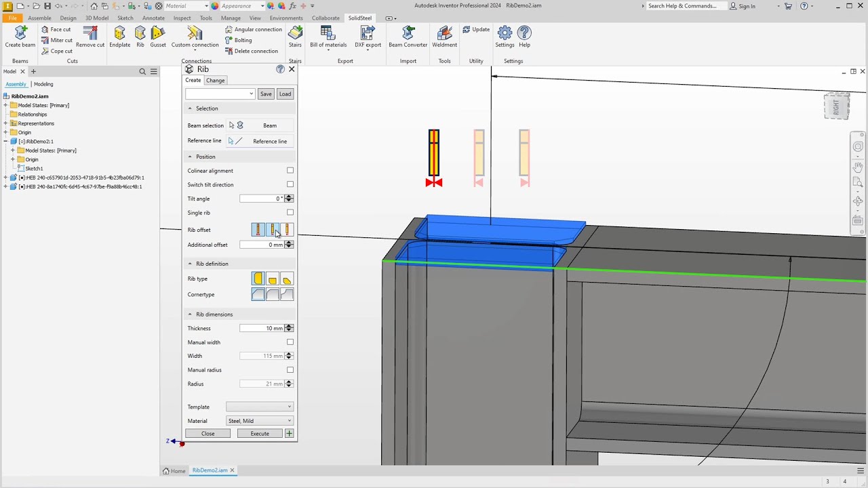The width and height of the screenshot is (868, 488).
Task: Open the Endplate connection tool
Action: [119, 37]
